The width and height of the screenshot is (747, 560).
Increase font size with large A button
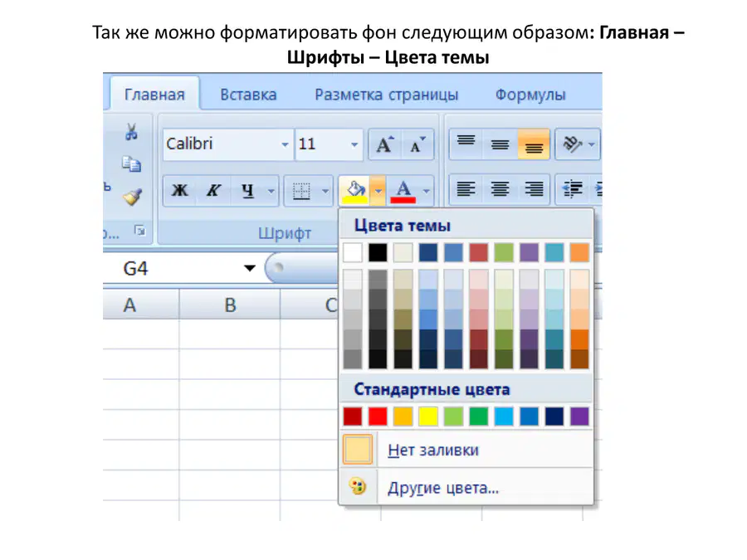click(x=385, y=144)
